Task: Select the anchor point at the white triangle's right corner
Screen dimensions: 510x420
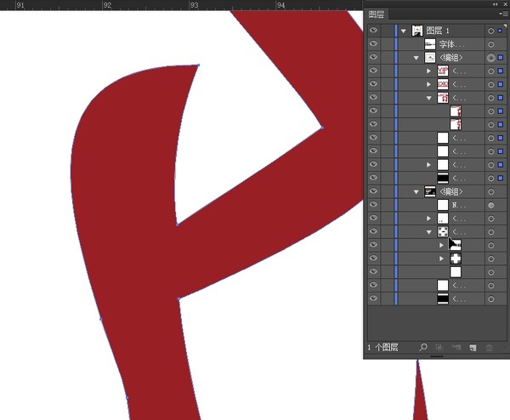Action: pos(322,128)
